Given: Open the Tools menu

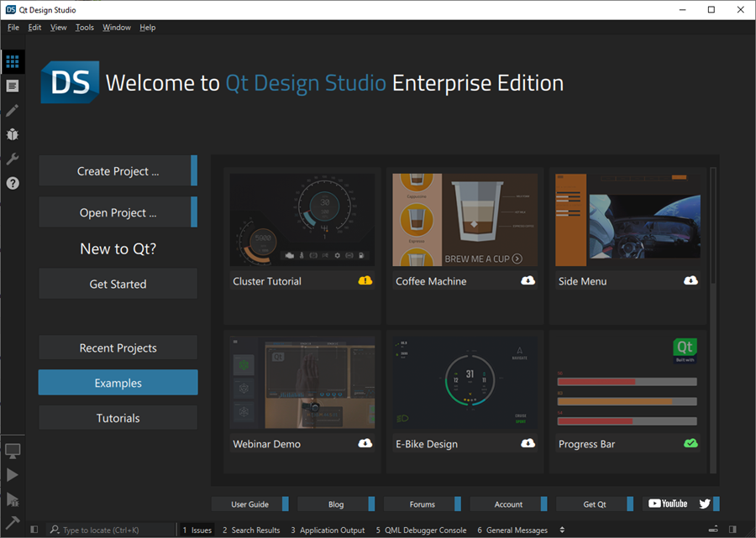Looking at the screenshot, I should 84,27.
